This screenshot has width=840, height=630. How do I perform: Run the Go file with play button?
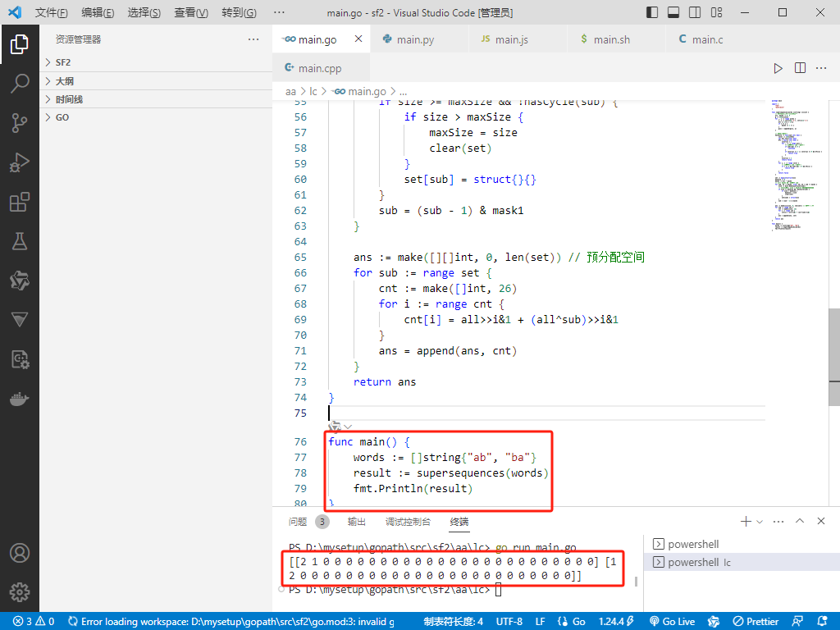click(778, 68)
